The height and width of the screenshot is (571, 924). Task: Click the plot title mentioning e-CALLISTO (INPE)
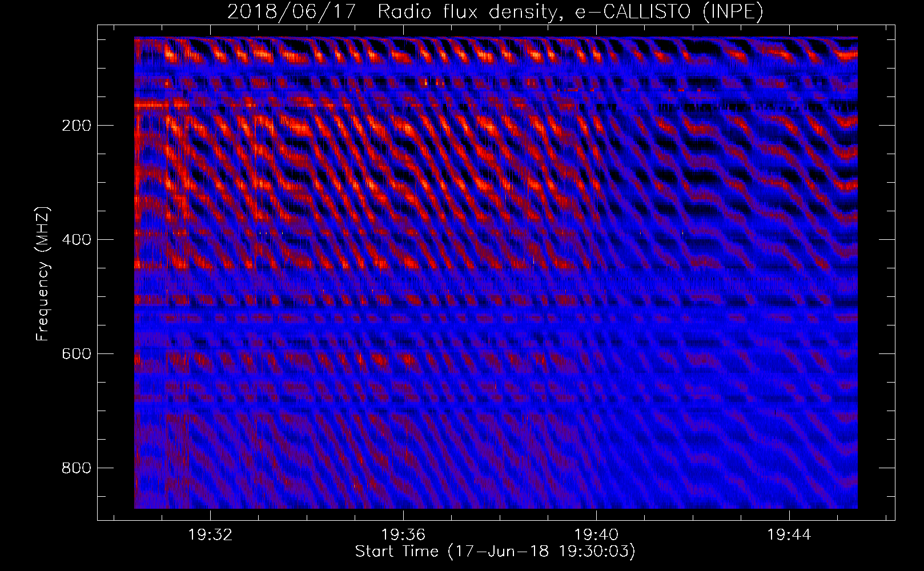pos(495,12)
